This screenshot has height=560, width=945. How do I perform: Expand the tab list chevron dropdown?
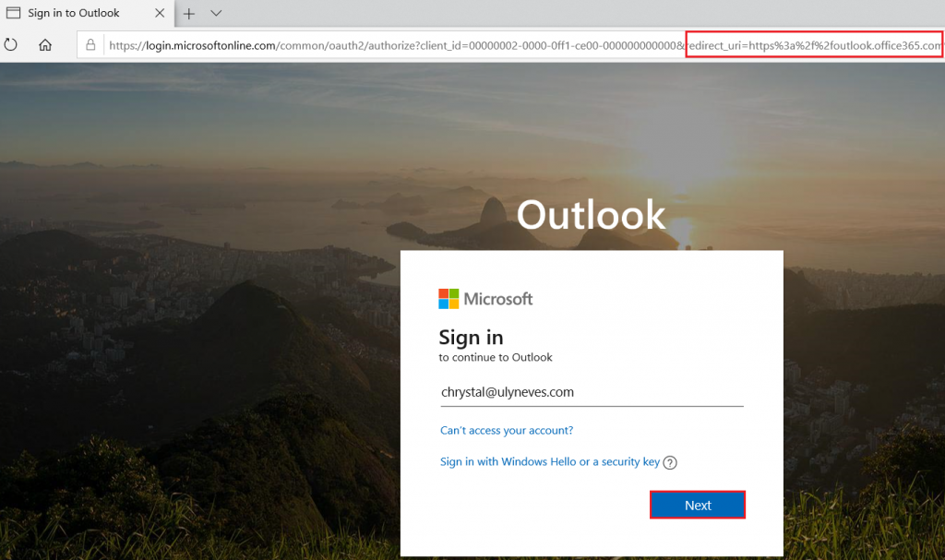pos(216,13)
